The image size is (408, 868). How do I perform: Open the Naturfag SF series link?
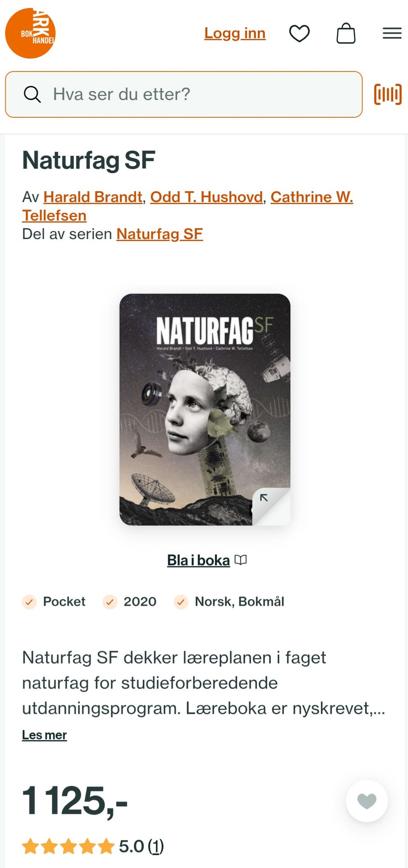tap(160, 234)
